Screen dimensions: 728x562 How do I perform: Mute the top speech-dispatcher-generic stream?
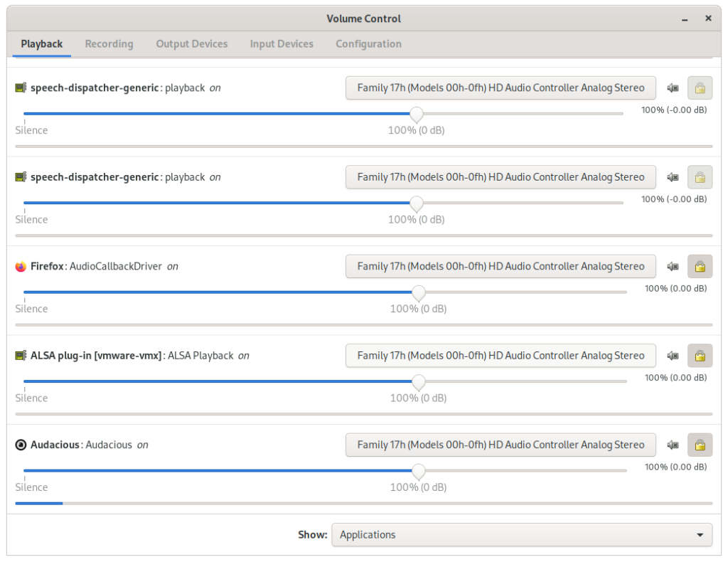click(x=673, y=88)
